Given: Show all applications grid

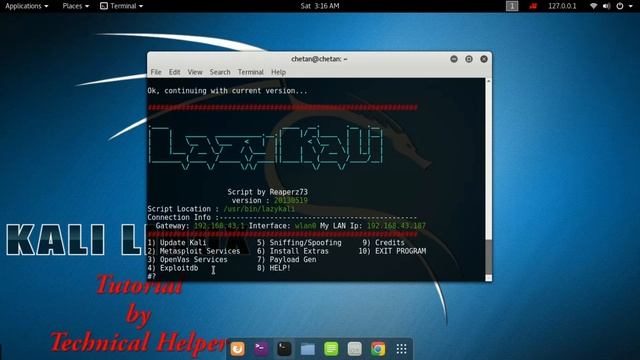Looking at the screenshot, I should point(402,349).
